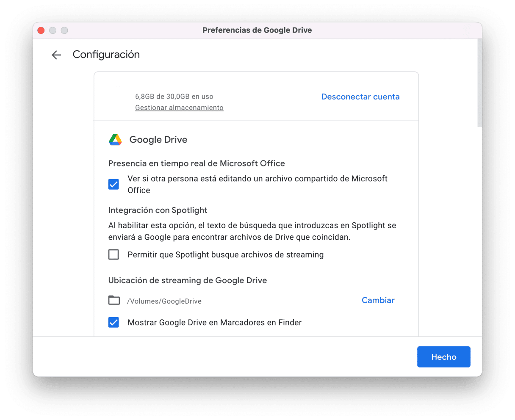Confirm settings with the Hecho button

pos(443,357)
